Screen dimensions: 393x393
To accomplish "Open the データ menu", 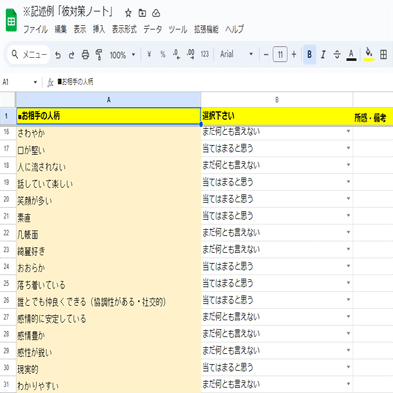I will pyautogui.click(x=153, y=29).
